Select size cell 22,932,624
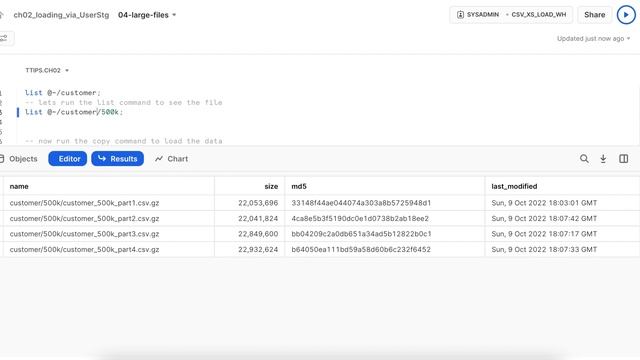This screenshot has width=640, height=360. (249, 249)
